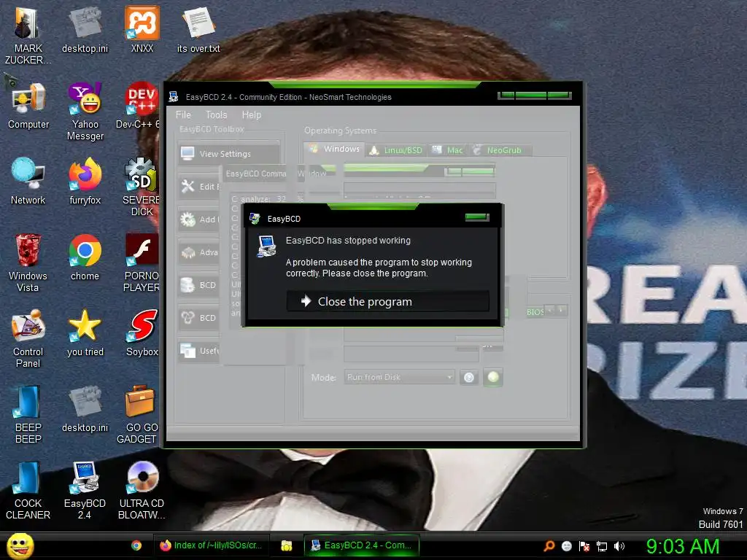Open the File menu in EasyBCD

click(183, 114)
